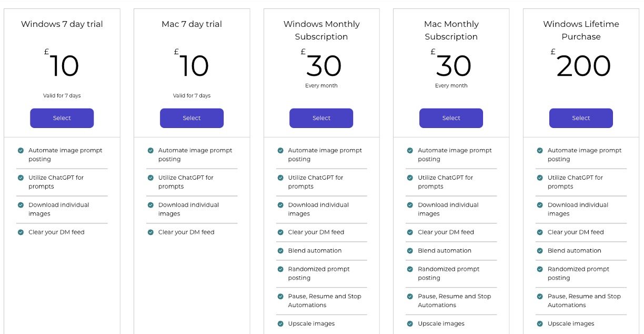Click Select for Windows Lifetime Purchase

pyautogui.click(x=581, y=118)
